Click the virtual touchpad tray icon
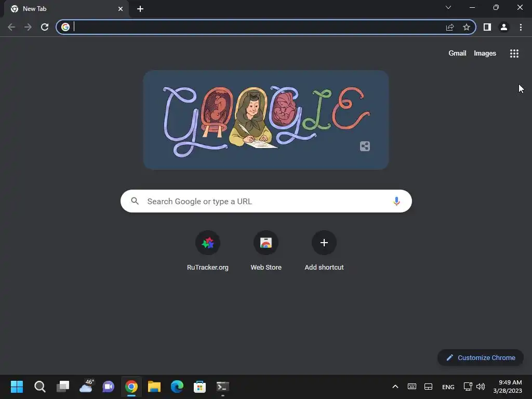 pyautogui.click(x=428, y=387)
